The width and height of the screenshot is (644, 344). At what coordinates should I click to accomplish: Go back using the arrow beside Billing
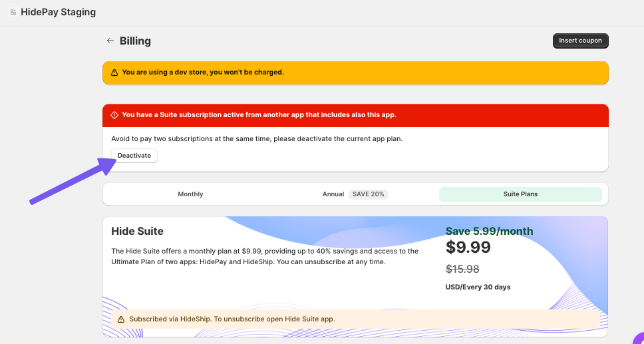tap(110, 41)
